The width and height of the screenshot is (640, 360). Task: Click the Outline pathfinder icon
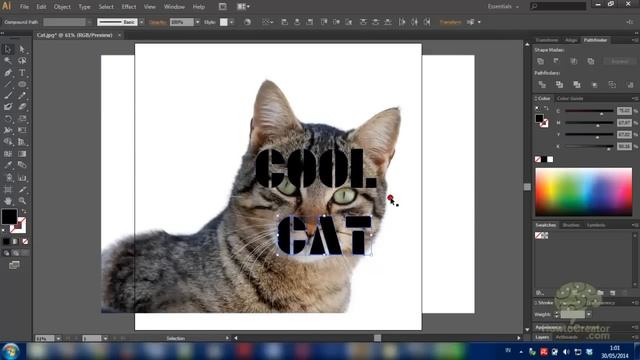point(612,84)
